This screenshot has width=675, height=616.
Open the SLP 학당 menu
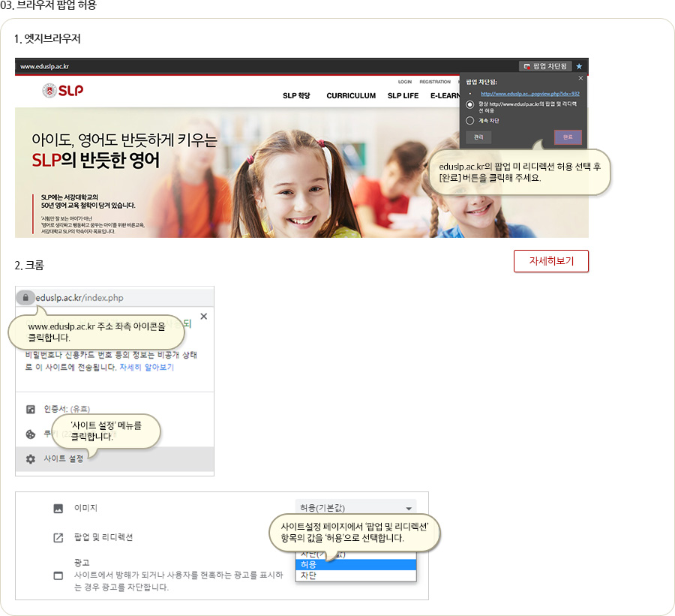tap(296, 95)
